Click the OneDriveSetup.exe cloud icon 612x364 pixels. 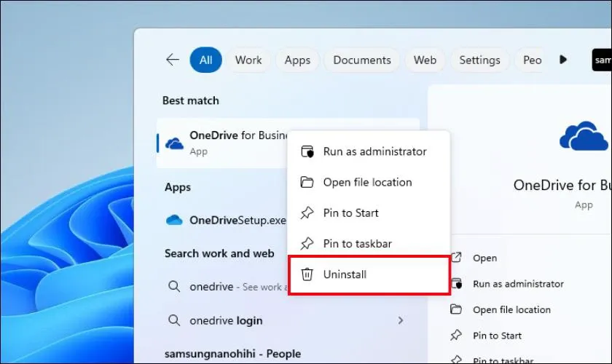[174, 220]
